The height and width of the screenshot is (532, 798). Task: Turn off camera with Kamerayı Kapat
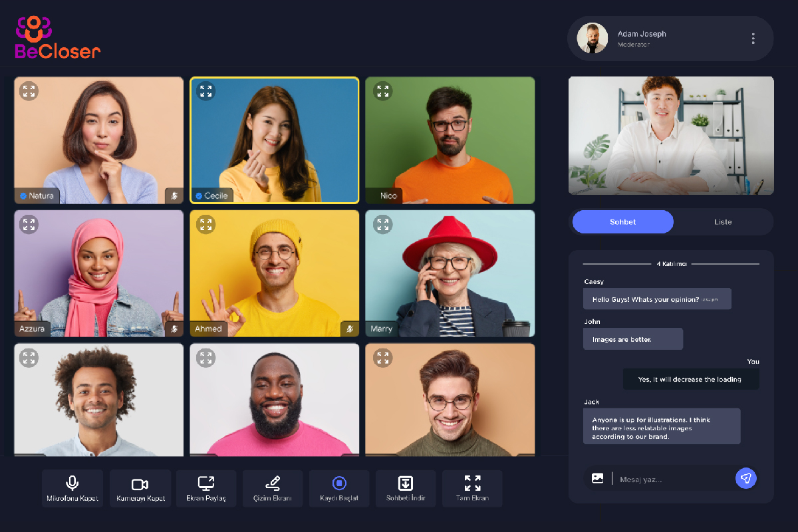140,489
